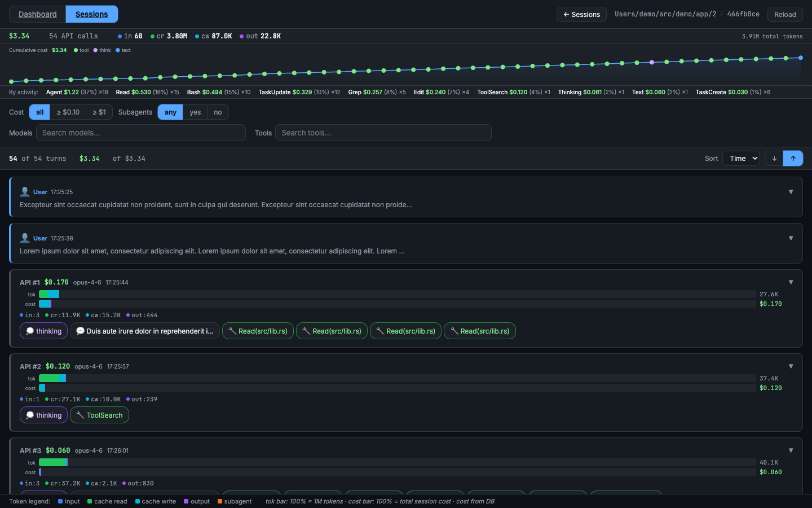
Task: Filter cost by ≥ $1
Action: pyautogui.click(x=99, y=112)
